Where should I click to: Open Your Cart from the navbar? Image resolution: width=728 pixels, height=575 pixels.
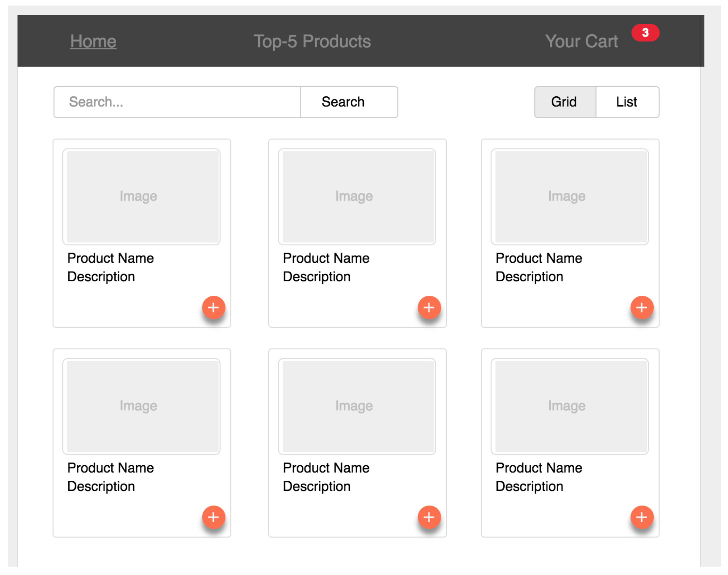coord(581,41)
